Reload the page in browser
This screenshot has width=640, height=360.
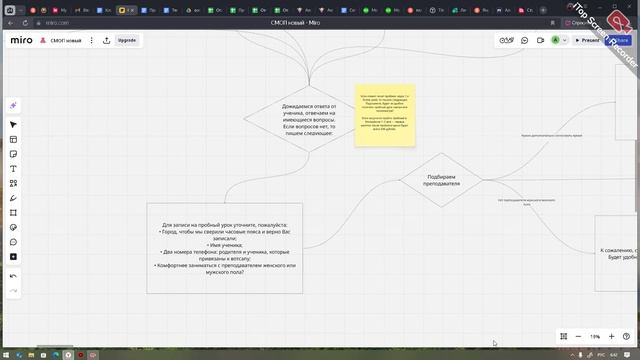point(25,23)
